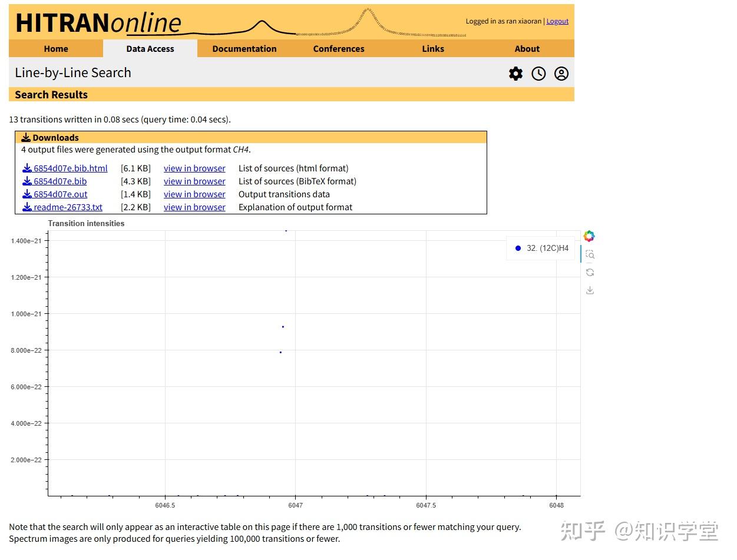Click the download icon beside readme-26733.txt

click(x=27, y=207)
